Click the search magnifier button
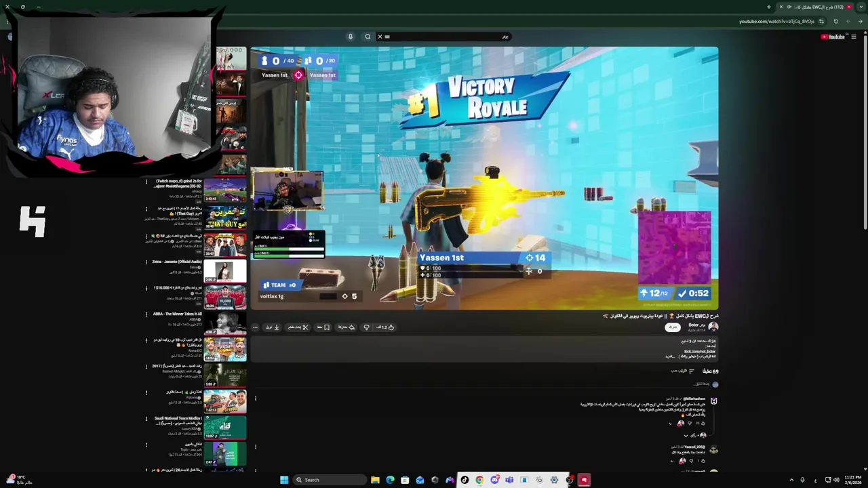Image resolution: width=868 pixels, height=488 pixels. tap(368, 37)
